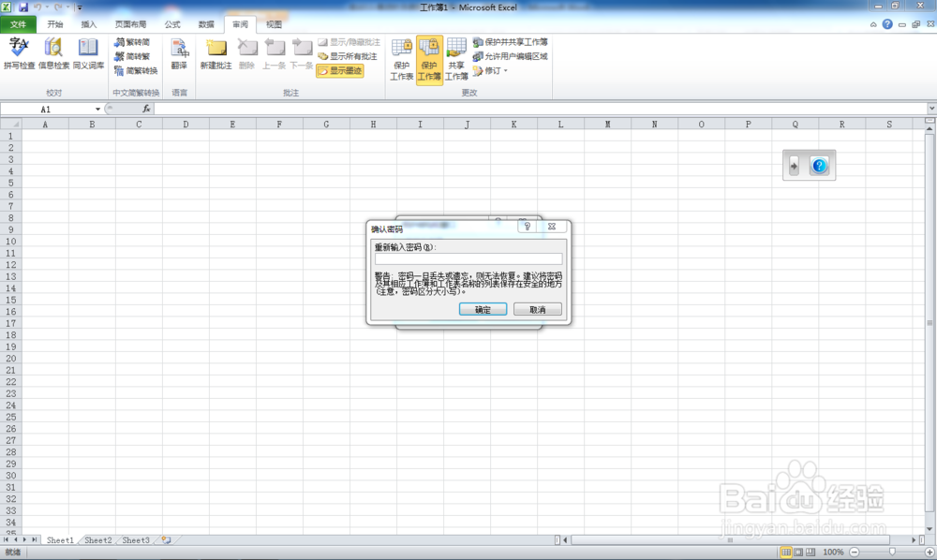Image resolution: width=937 pixels, height=560 pixels.
Task: Insert a new worksheet tab
Action: (x=166, y=540)
